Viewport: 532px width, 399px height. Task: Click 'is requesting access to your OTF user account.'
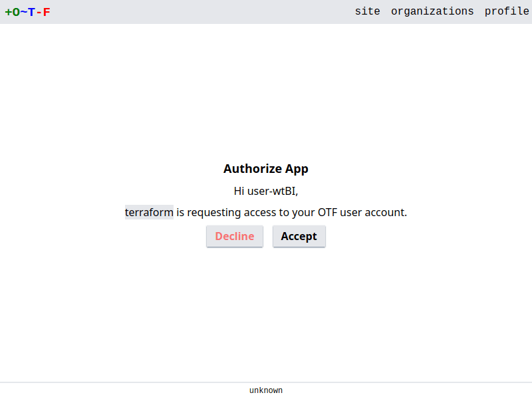(x=291, y=212)
